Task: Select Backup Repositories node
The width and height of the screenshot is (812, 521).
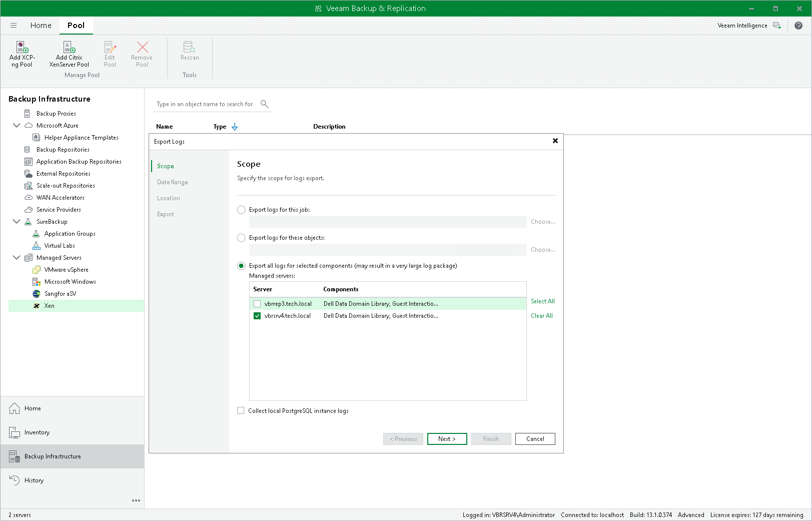Action: tap(63, 150)
